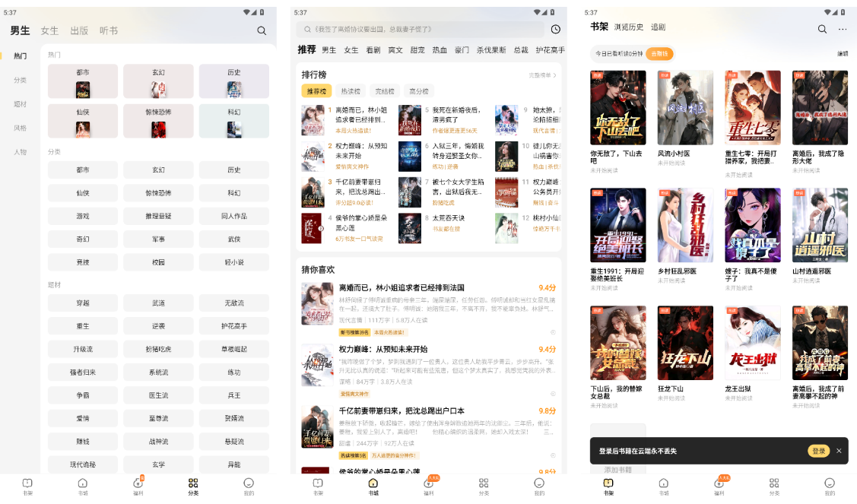Tap the 书架 bookshelf icon in bottom bar
857x504 pixels.
(x=608, y=484)
